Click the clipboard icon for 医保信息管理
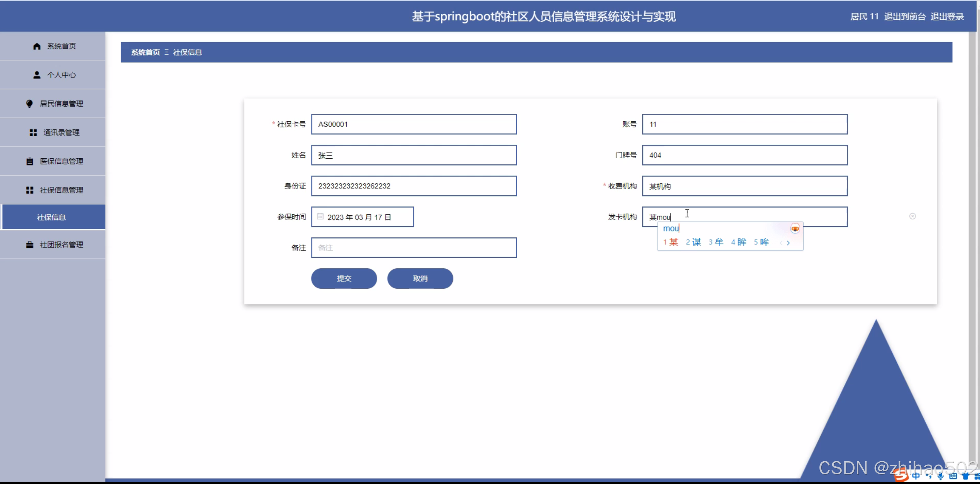Screen dimensions: 980x484 click(x=30, y=161)
